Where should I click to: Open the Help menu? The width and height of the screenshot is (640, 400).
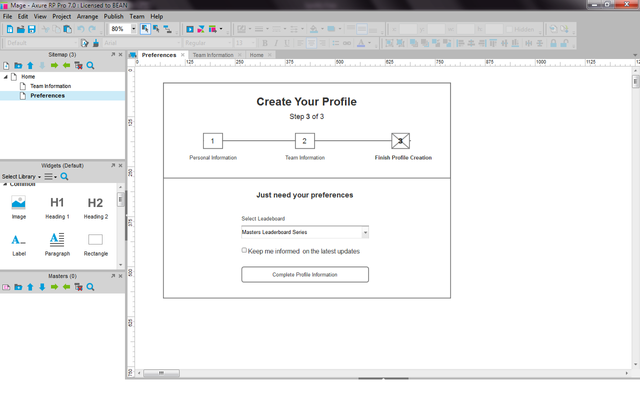pyautogui.click(x=157, y=16)
